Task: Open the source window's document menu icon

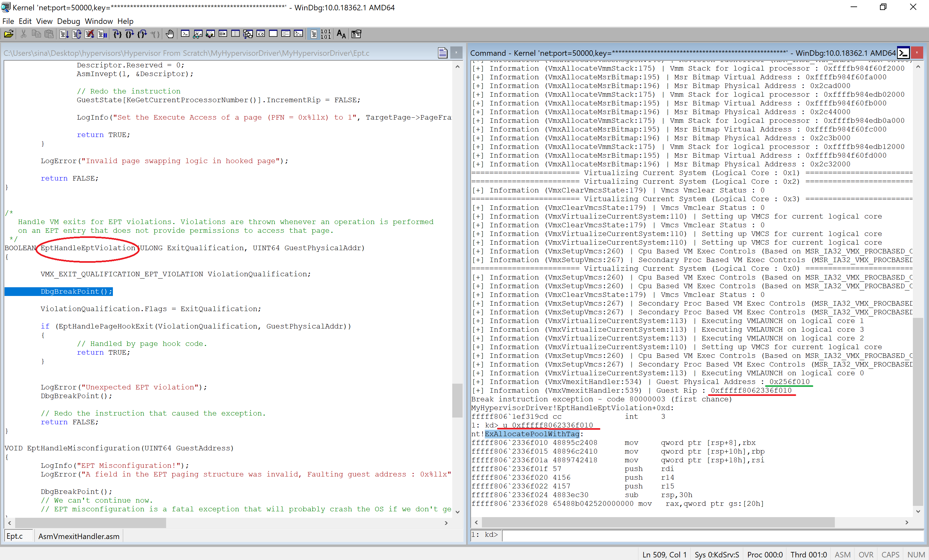Action: coord(442,53)
